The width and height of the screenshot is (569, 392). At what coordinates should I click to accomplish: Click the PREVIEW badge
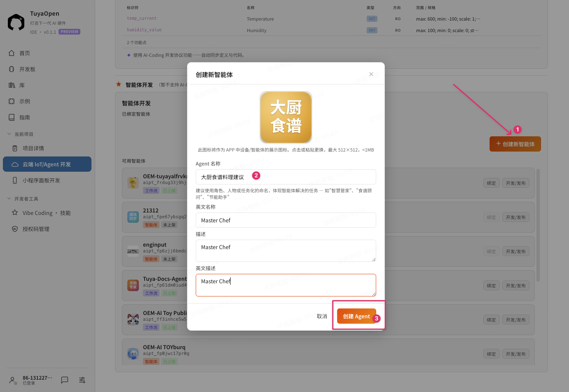point(69,32)
